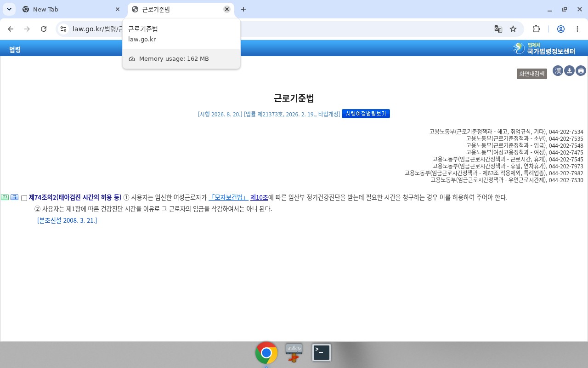Viewport: 588px width, 368px height.
Task: Click the 044-202-7534 contact line
Action: (x=506, y=132)
